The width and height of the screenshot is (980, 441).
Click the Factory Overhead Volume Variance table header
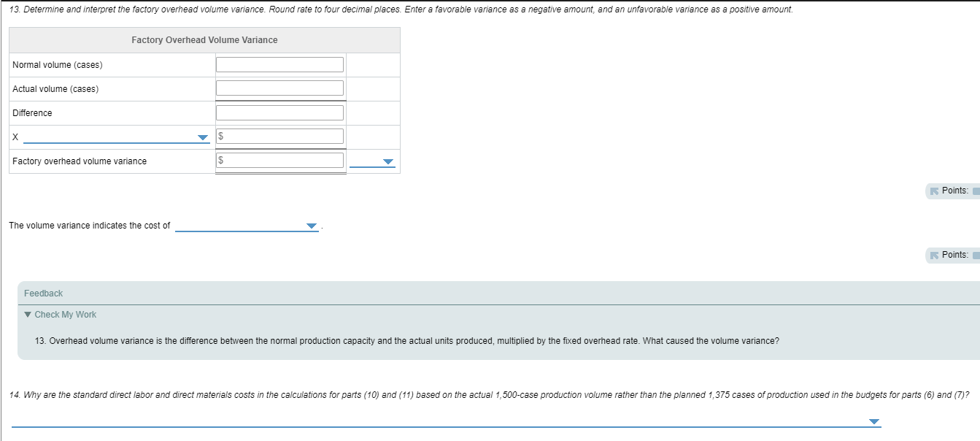click(x=204, y=39)
